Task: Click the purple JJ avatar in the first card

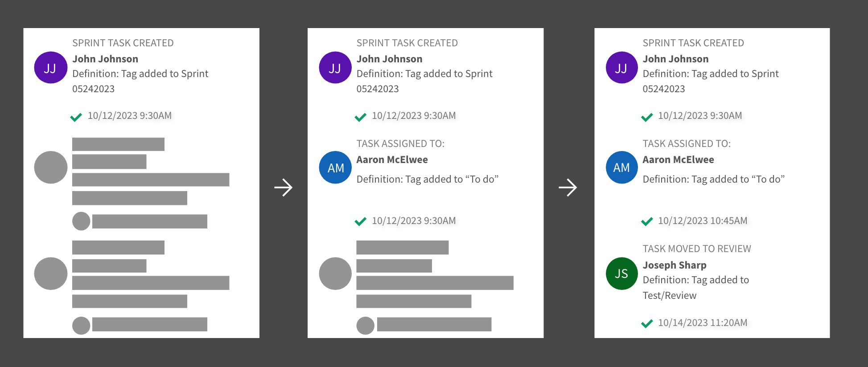Action: click(x=50, y=68)
